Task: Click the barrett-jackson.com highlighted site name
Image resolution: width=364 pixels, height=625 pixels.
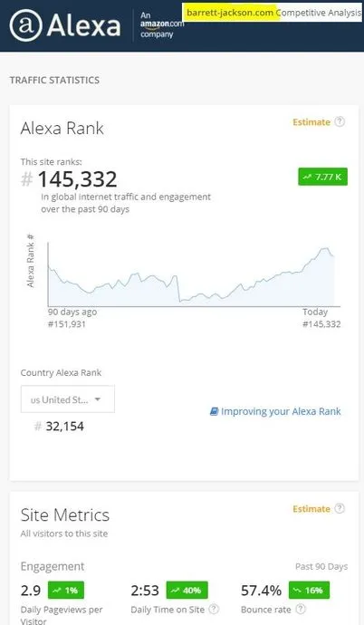Action: tap(230, 13)
